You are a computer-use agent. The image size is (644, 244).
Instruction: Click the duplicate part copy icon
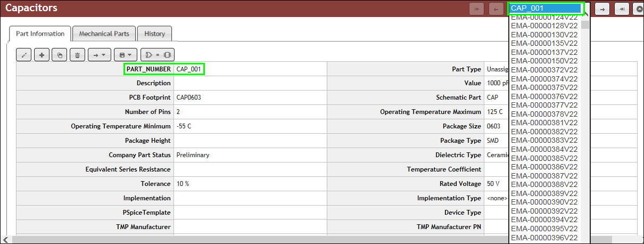(x=60, y=54)
